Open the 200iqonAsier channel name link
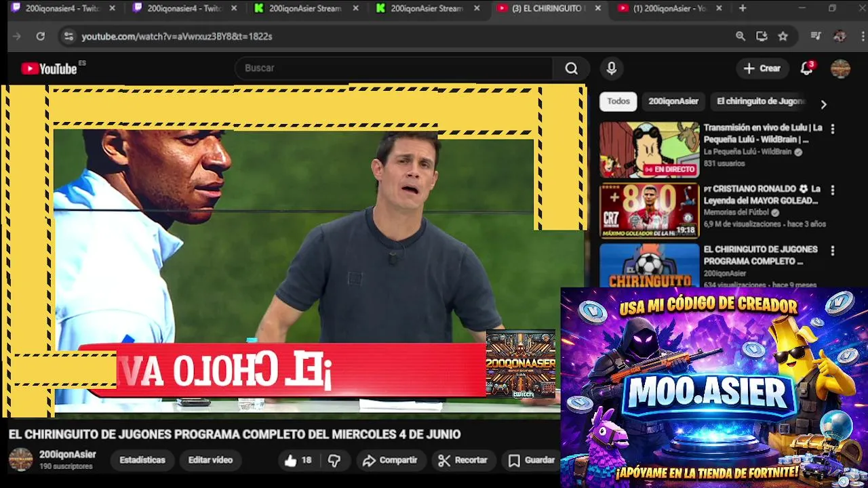This screenshot has height=488, width=868. (68, 455)
